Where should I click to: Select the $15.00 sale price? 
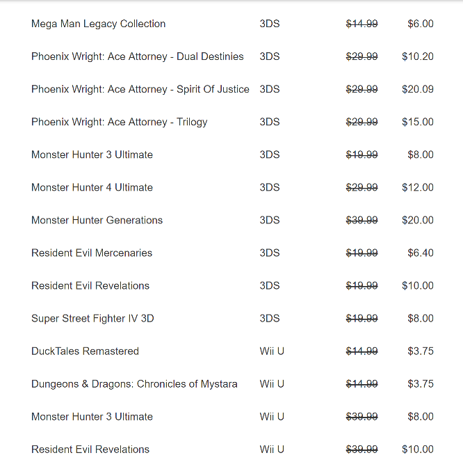pos(417,122)
